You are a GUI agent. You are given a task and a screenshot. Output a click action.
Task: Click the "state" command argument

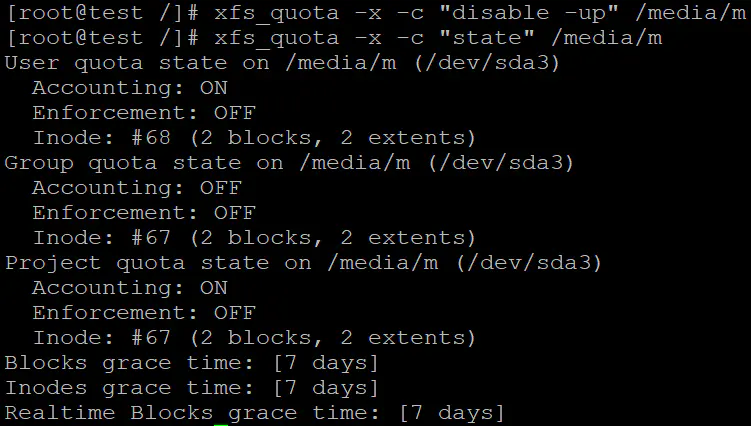click(487, 38)
